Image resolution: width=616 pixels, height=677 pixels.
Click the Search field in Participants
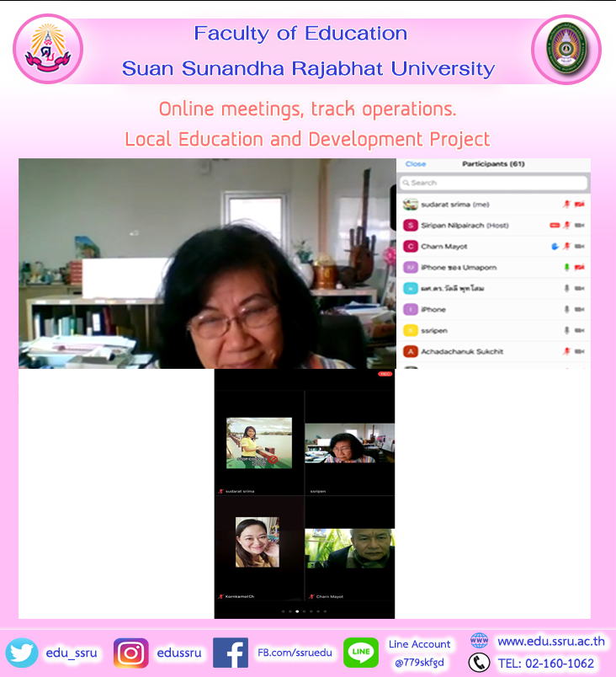click(x=493, y=183)
